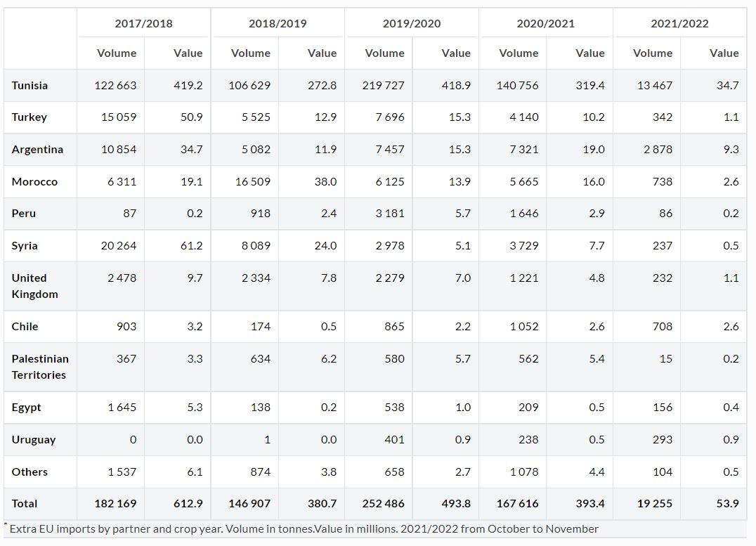This screenshot has height=546, width=756.
Task: Click the Palestinian Territories row label
Action: tap(40, 367)
